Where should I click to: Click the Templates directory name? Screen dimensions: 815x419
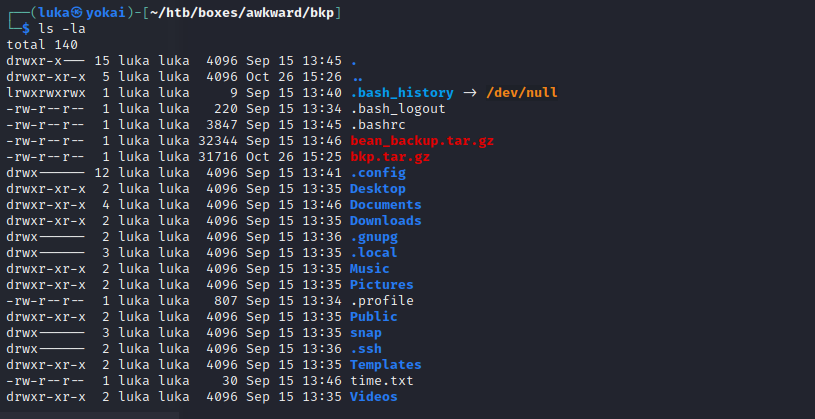pos(385,365)
